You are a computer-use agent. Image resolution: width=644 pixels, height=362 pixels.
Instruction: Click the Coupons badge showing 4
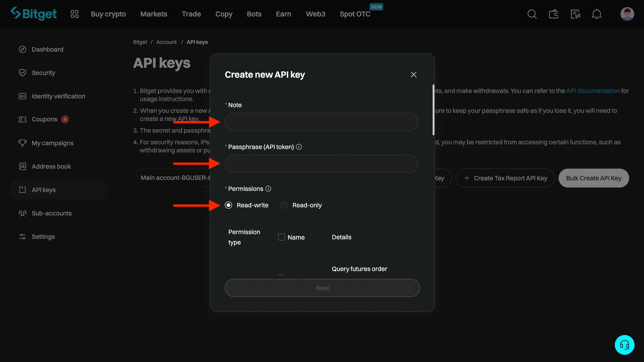[x=65, y=119]
